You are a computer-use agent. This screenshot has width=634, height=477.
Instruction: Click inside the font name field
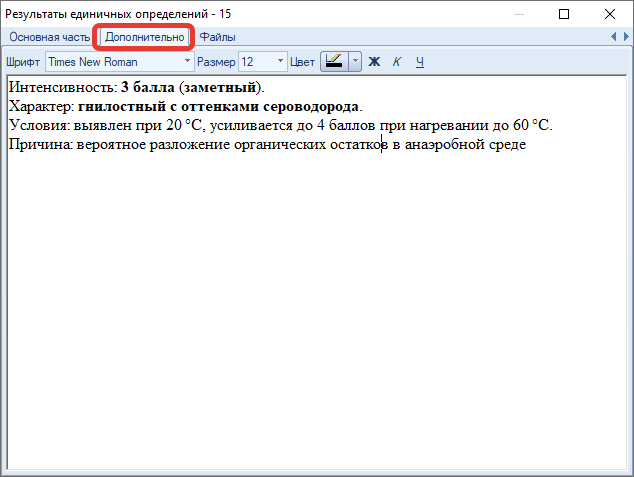point(114,62)
